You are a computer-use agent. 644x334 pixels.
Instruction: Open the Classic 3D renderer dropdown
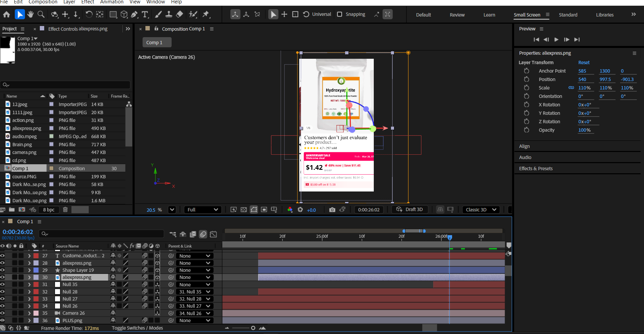481,210
